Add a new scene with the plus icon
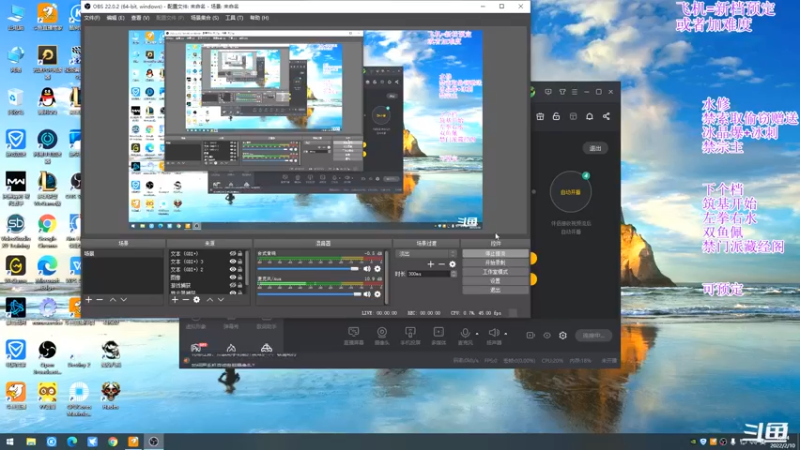The image size is (800, 450). tap(89, 299)
